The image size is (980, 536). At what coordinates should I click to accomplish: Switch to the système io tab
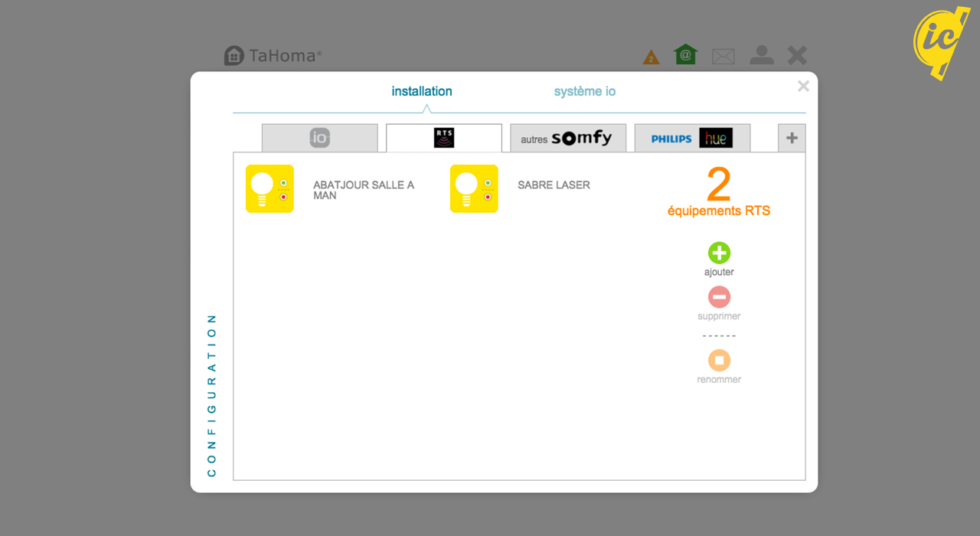pyautogui.click(x=585, y=91)
